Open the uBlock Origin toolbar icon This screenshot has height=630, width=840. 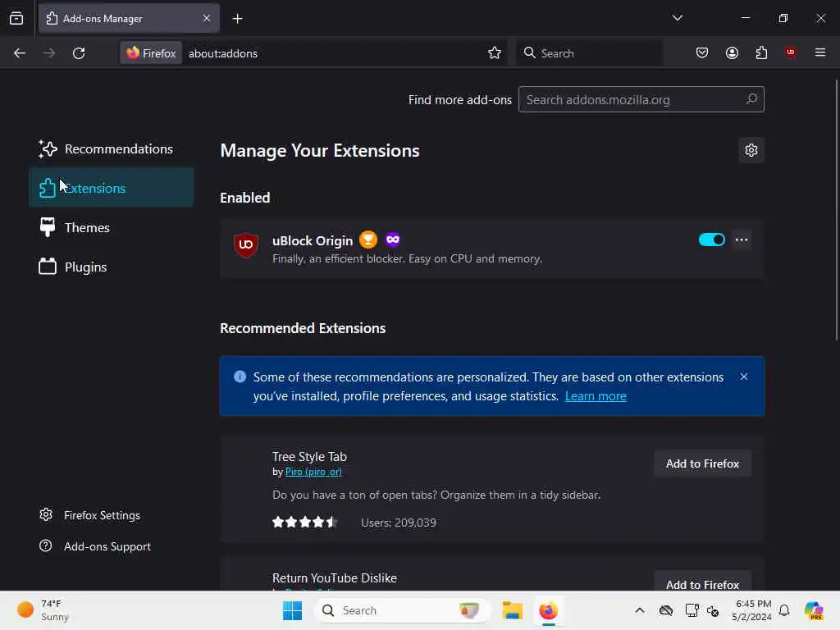click(x=790, y=52)
